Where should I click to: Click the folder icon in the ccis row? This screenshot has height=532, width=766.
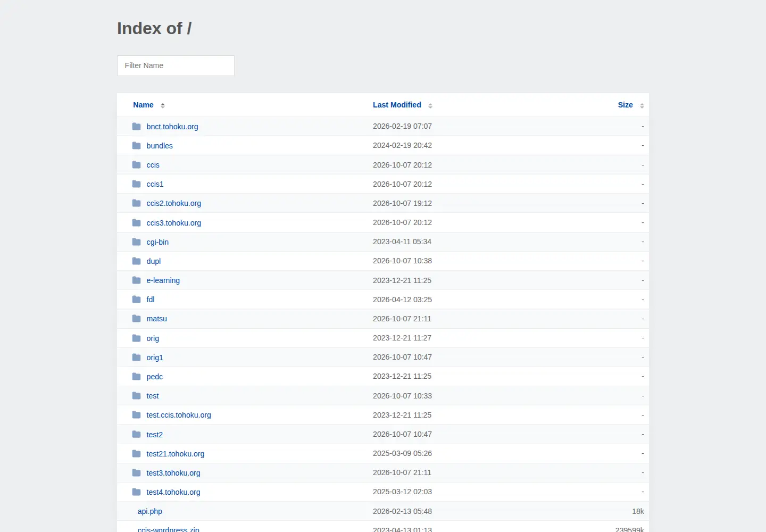coord(137,165)
